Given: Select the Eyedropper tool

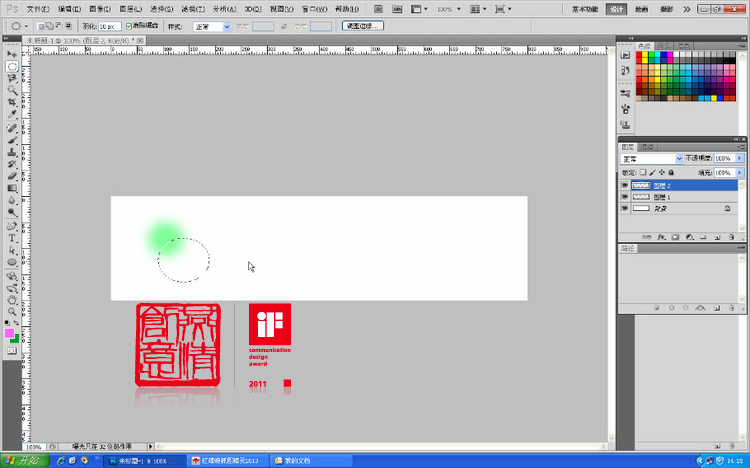Looking at the screenshot, I should point(12,114).
